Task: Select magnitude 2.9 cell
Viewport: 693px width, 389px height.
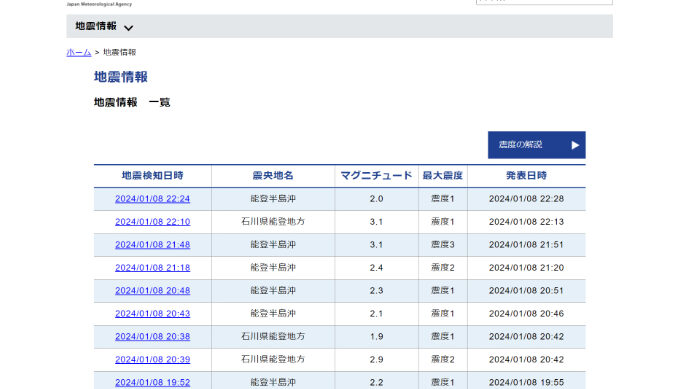Action: click(376, 360)
